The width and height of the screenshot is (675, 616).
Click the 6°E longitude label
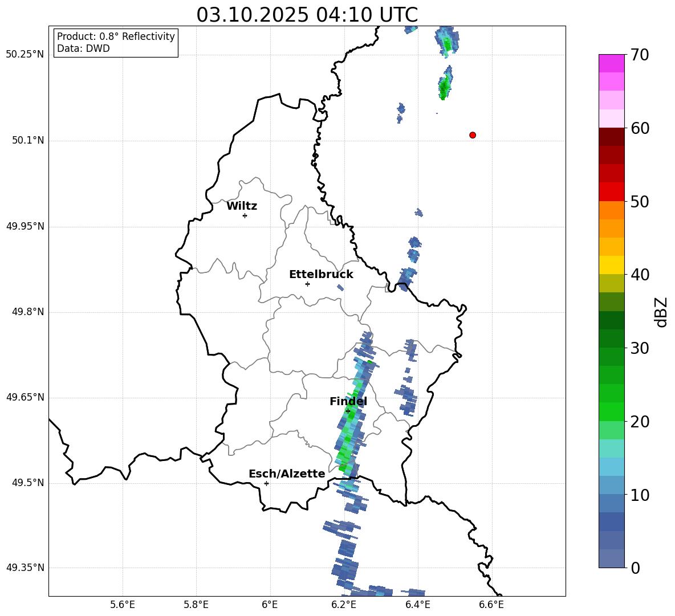coord(270,605)
